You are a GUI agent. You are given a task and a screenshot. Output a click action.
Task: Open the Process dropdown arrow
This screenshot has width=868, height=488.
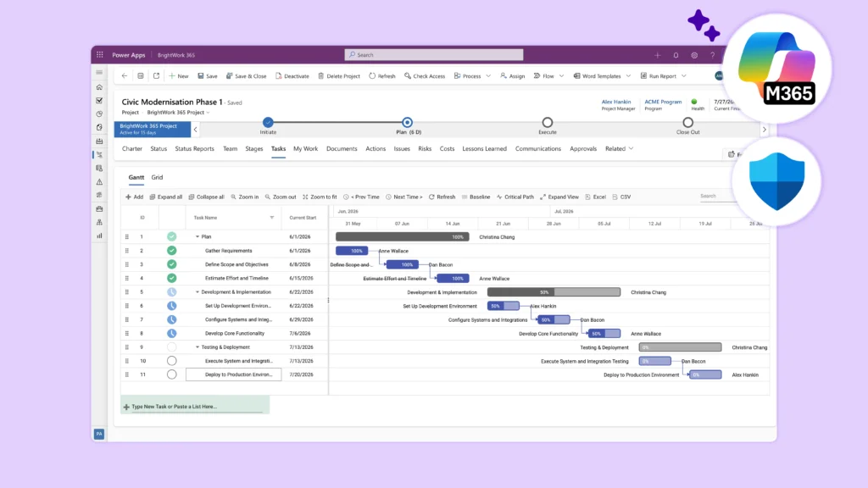click(488, 75)
